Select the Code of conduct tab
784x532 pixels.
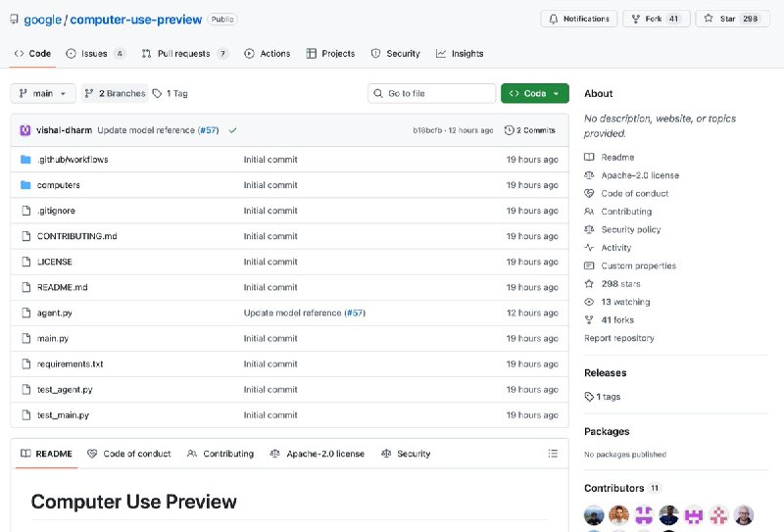point(129,454)
